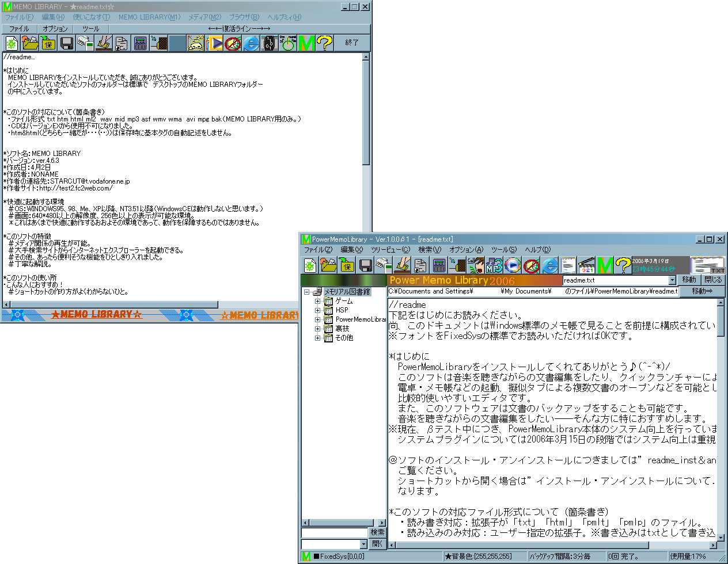Screen dimensions: 728x564
Task: Click the printer icon in PowerMemoLibrary toolbar
Action: coord(384,265)
